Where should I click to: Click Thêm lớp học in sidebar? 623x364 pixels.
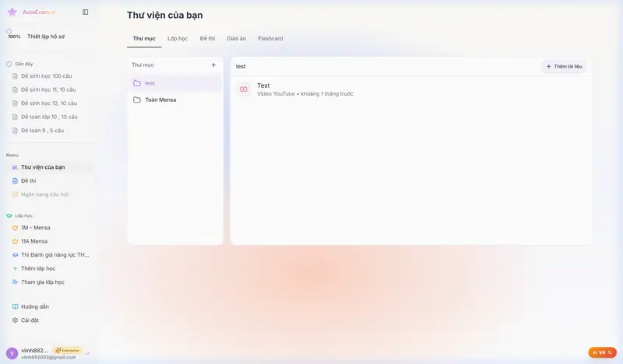(x=38, y=268)
